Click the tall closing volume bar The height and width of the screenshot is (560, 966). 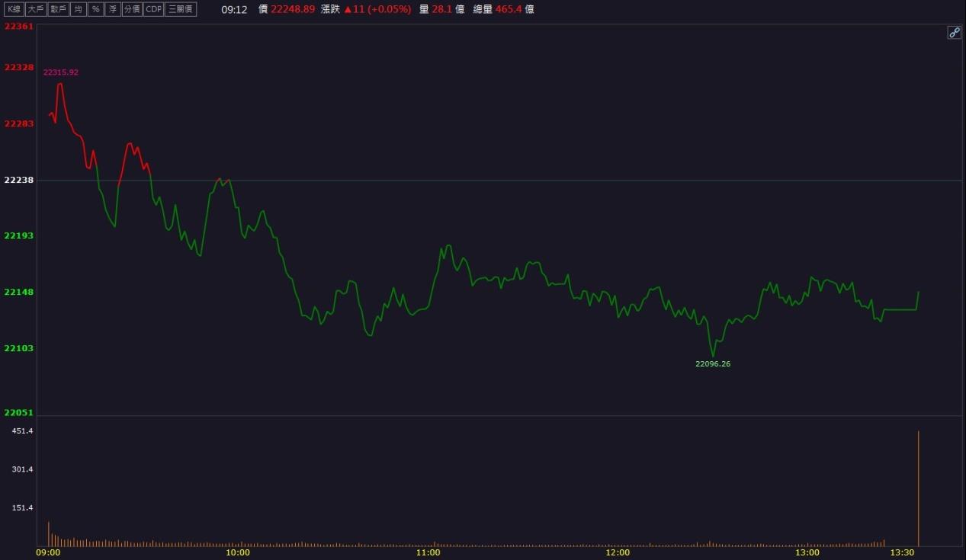click(918, 488)
